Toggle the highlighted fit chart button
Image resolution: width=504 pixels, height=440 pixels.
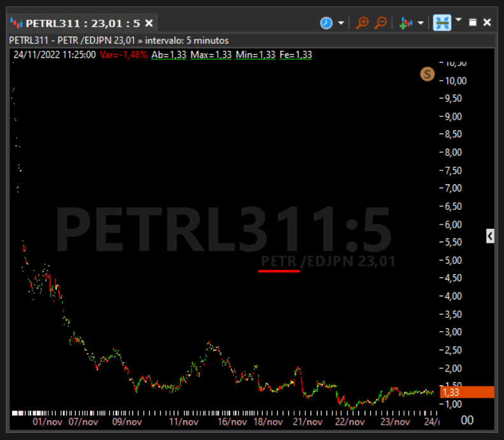pyautogui.click(x=442, y=23)
